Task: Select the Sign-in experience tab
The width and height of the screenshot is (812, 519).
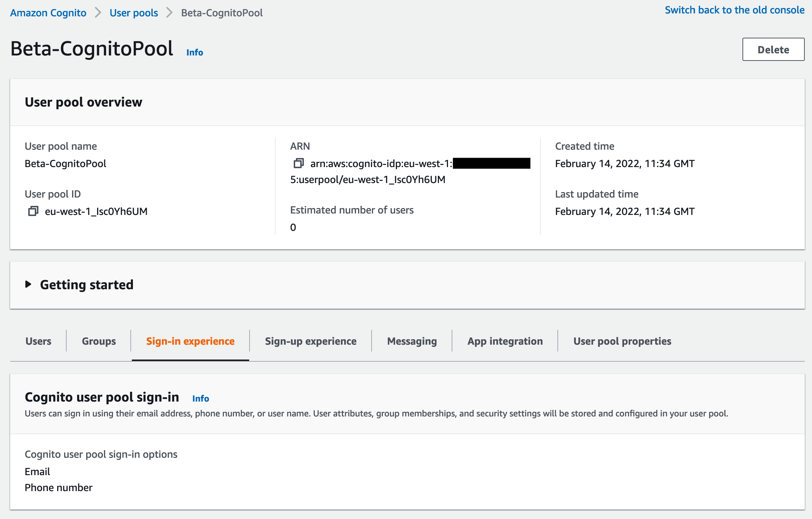Action: pyautogui.click(x=190, y=341)
